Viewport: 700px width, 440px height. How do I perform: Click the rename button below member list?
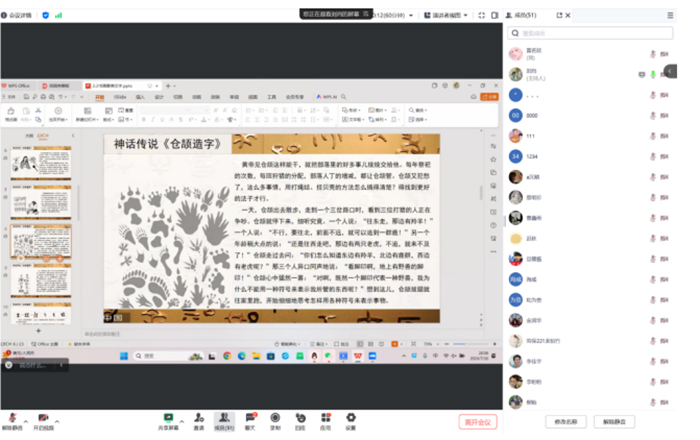566,422
